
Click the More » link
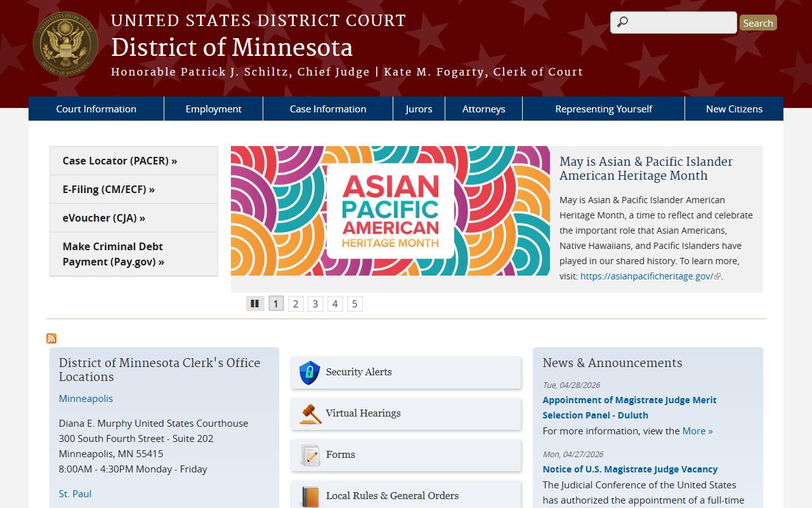(x=697, y=431)
